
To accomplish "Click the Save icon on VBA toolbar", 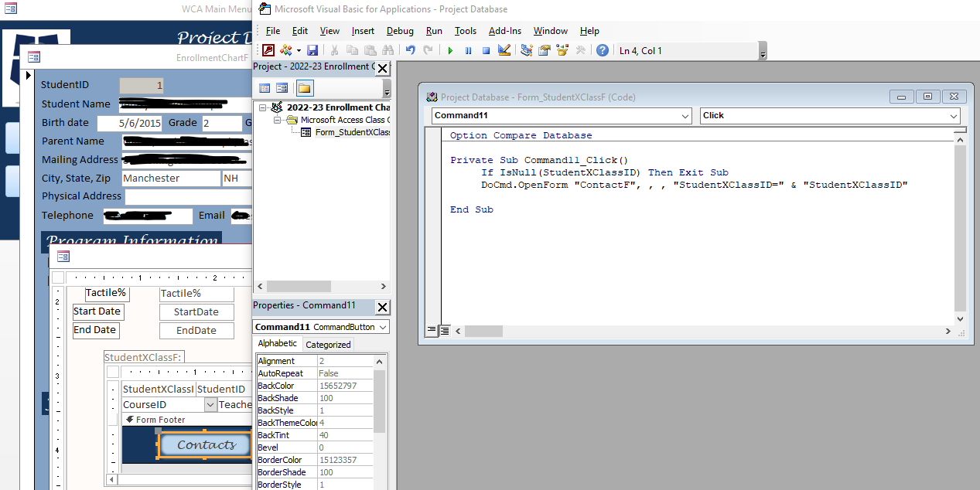I will point(313,50).
